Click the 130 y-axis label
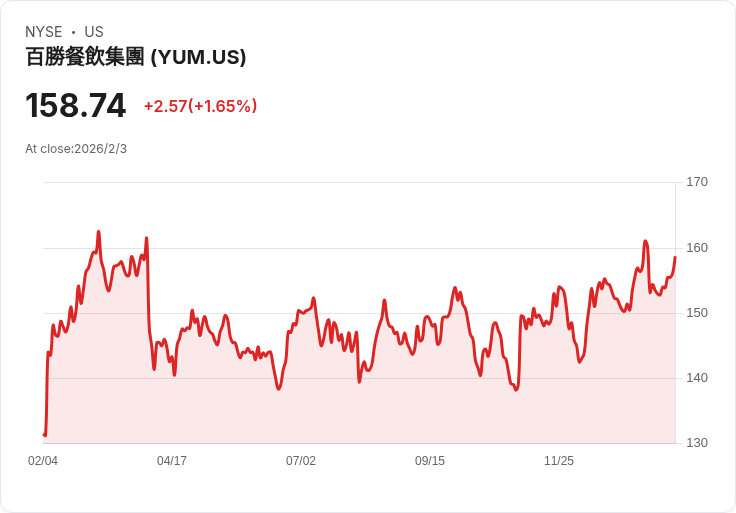This screenshot has width=736, height=513. tap(696, 443)
